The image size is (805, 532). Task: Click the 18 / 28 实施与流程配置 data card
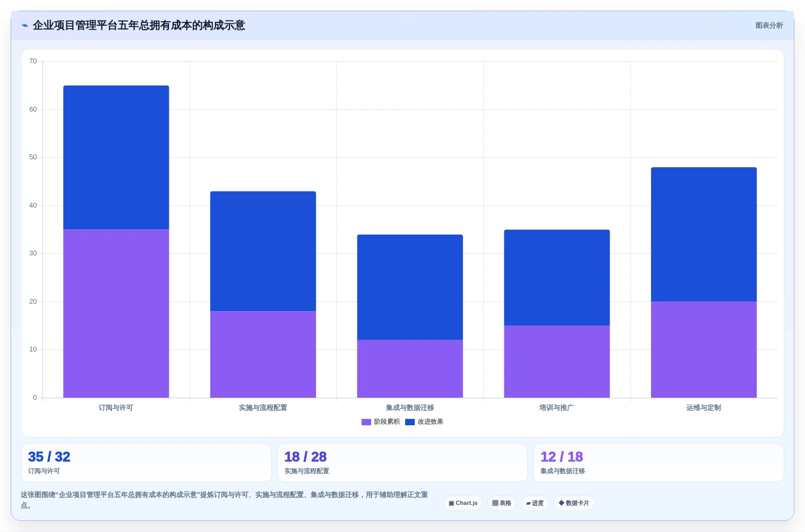pyautogui.click(x=402, y=462)
